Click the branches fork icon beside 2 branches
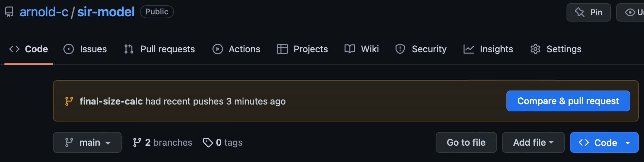 [x=137, y=142]
